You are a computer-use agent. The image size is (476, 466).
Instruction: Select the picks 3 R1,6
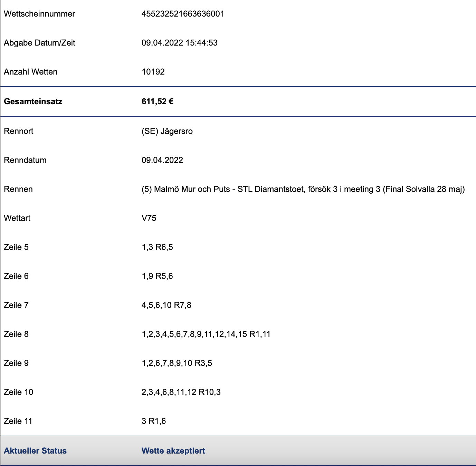coord(154,421)
